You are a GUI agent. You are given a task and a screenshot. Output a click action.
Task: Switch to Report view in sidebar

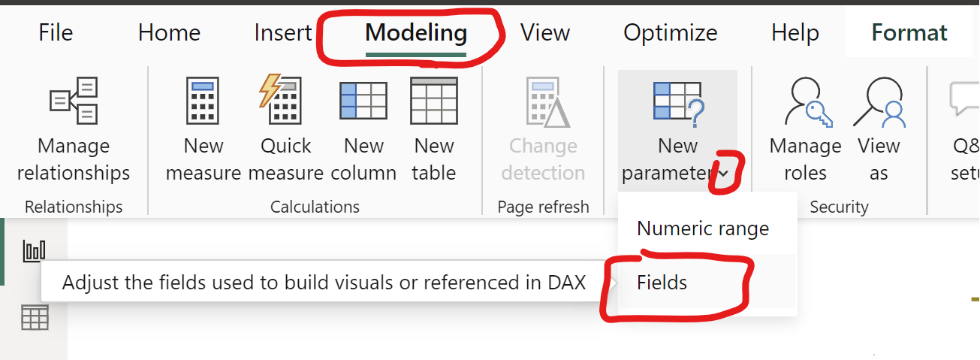pyautogui.click(x=35, y=251)
